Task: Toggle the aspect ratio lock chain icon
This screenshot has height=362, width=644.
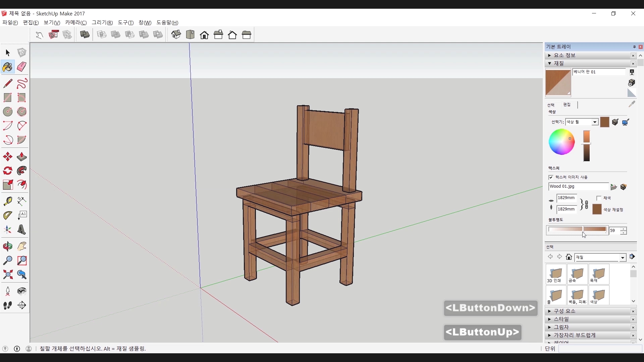Action: click(x=586, y=204)
